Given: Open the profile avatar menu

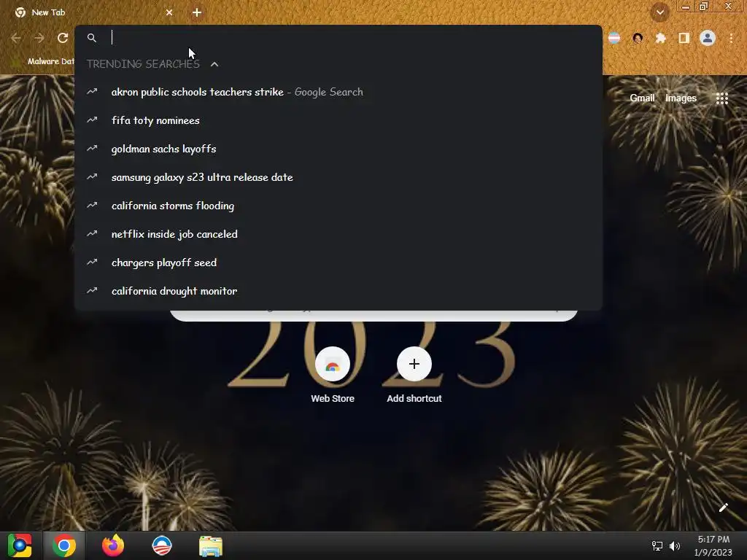Looking at the screenshot, I should (708, 38).
